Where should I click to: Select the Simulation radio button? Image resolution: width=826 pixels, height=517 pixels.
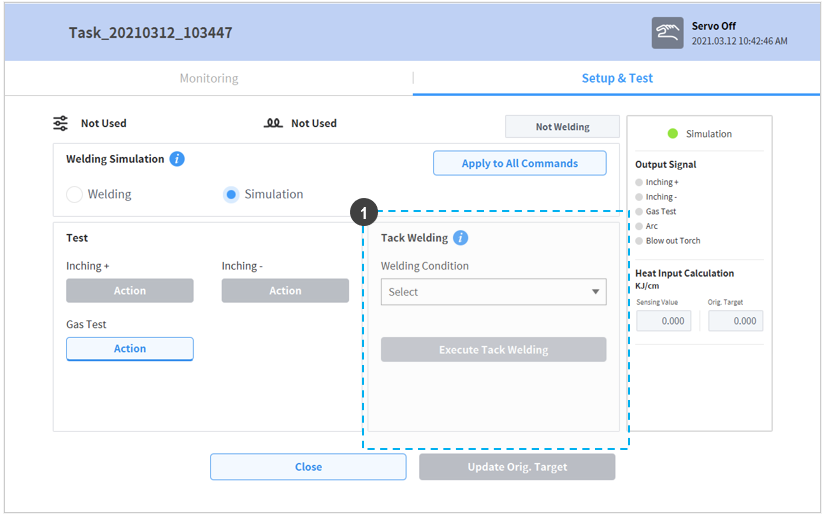(231, 194)
